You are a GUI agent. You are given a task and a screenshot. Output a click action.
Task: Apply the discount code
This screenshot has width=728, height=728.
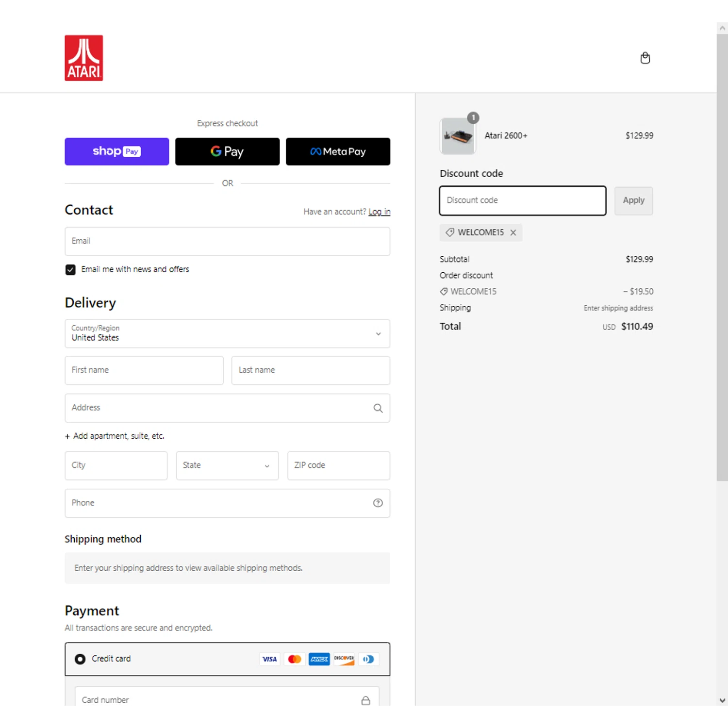point(633,200)
